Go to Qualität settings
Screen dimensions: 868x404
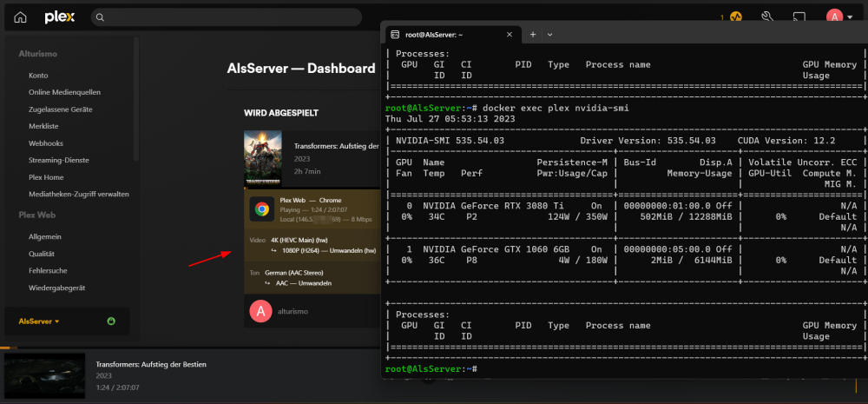(42, 254)
